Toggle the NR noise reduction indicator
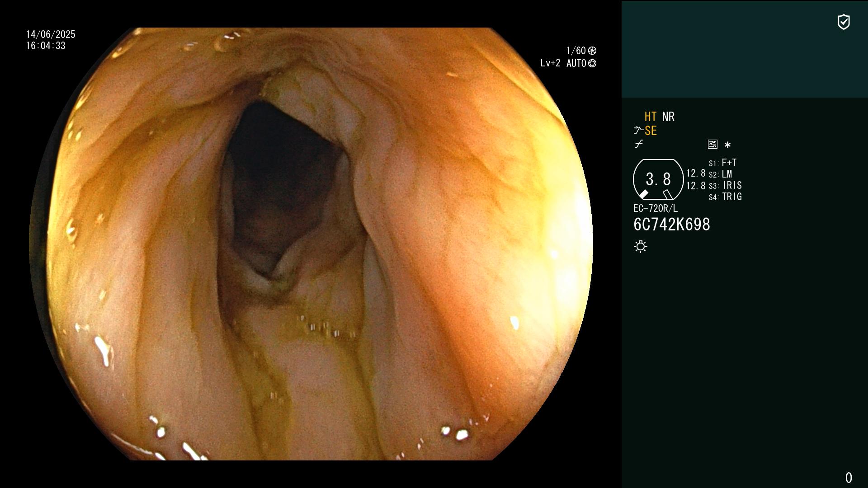This screenshot has height=488, width=868. point(668,117)
